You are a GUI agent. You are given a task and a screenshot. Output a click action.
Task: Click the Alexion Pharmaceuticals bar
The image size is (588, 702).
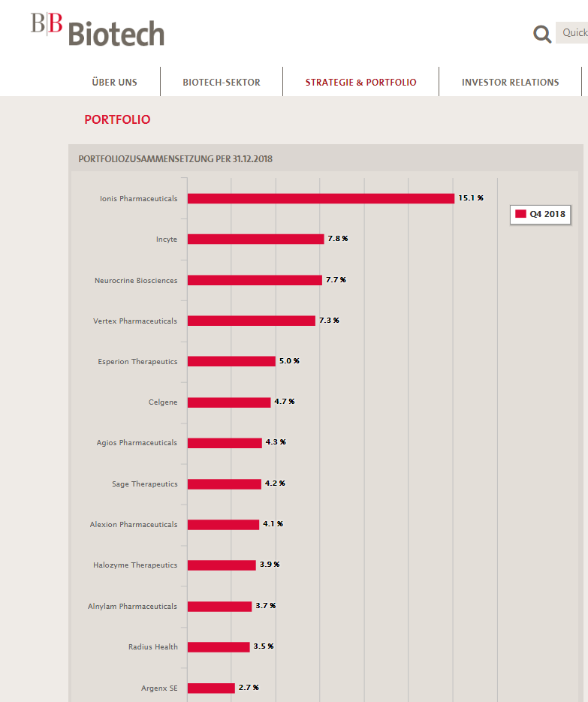pos(224,525)
